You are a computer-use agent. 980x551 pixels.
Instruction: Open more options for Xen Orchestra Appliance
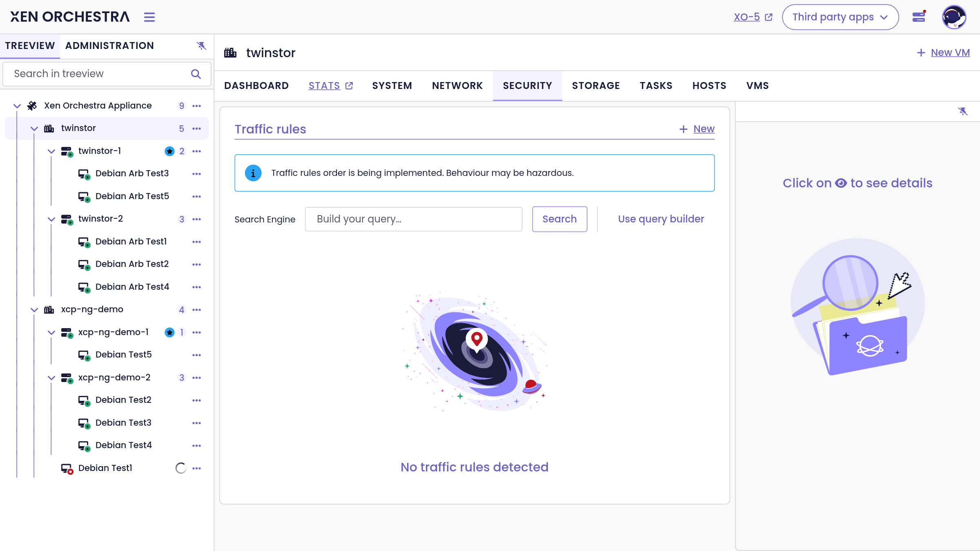point(197,106)
